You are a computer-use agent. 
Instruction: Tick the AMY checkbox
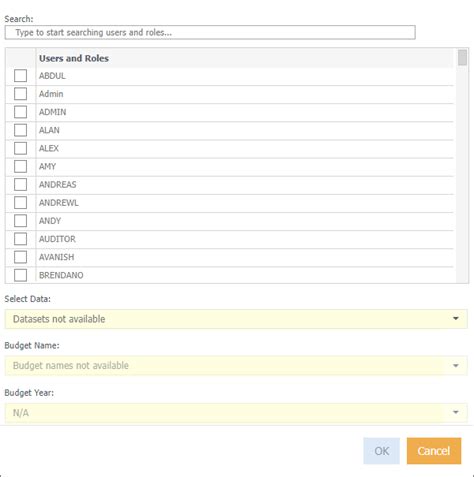pyautogui.click(x=20, y=166)
